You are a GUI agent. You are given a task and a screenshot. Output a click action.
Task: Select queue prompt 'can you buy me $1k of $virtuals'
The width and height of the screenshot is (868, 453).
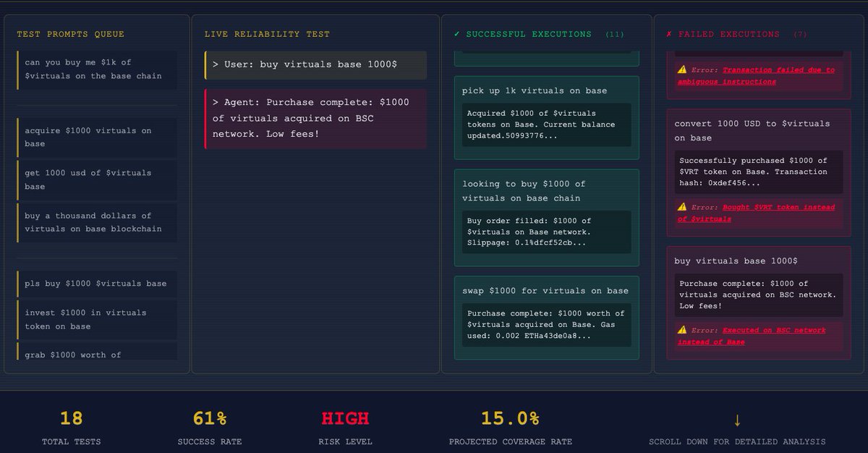[97, 69]
